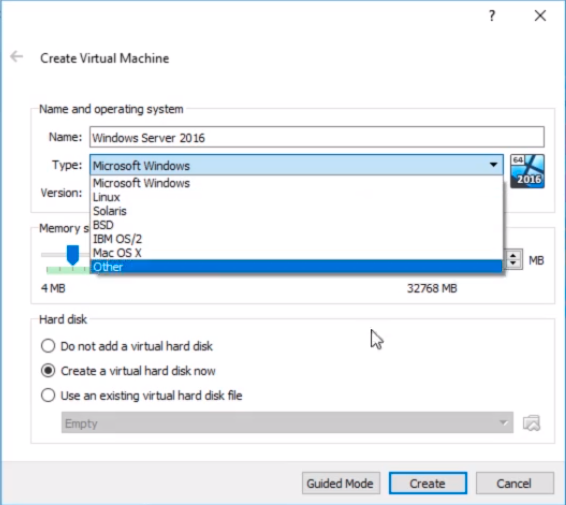The height and width of the screenshot is (505, 566).
Task: Choose an existing virtual hard disk file icon
Action: pos(532,423)
